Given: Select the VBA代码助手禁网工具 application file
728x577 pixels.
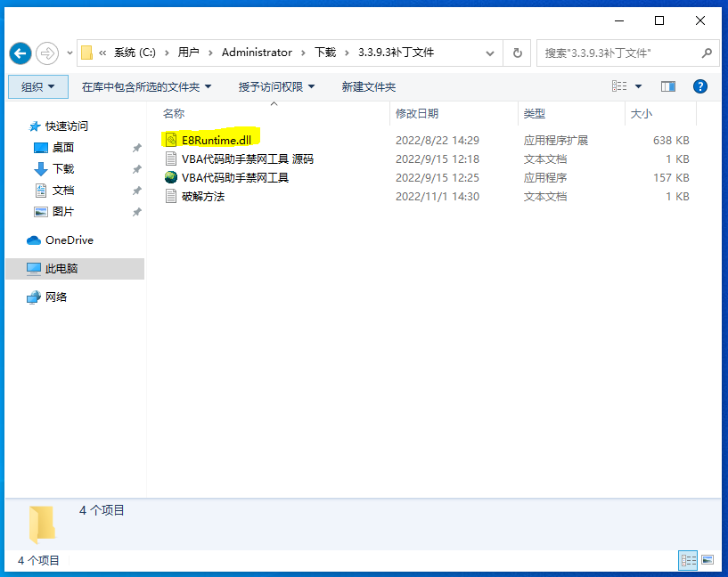Looking at the screenshot, I should tap(234, 178).
